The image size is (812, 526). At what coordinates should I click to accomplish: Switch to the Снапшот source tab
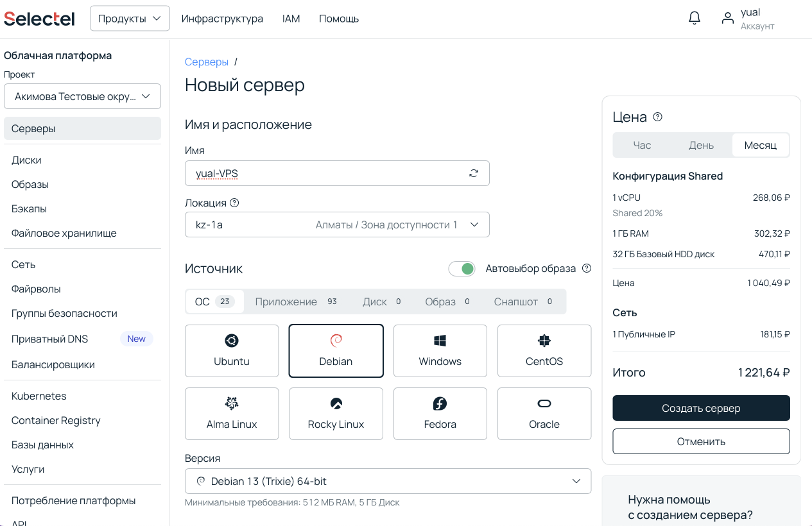[524, 301]
